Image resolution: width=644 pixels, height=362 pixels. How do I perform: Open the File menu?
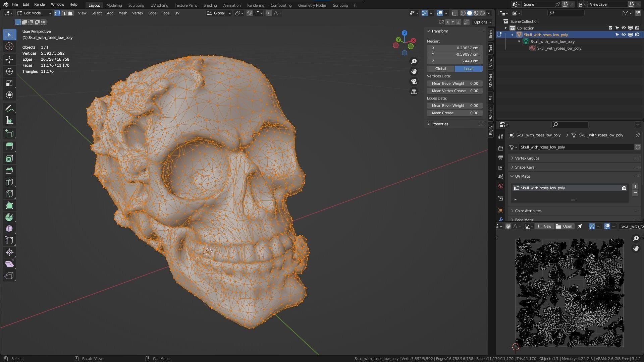point(15,4)
